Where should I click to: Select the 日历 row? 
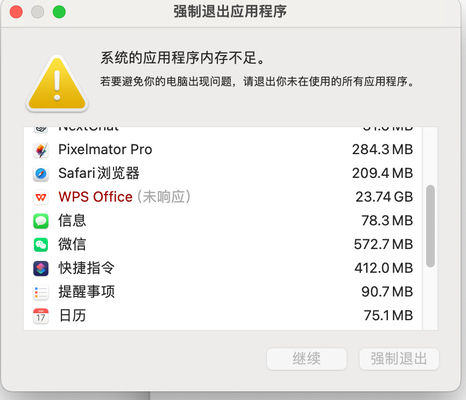223,315
